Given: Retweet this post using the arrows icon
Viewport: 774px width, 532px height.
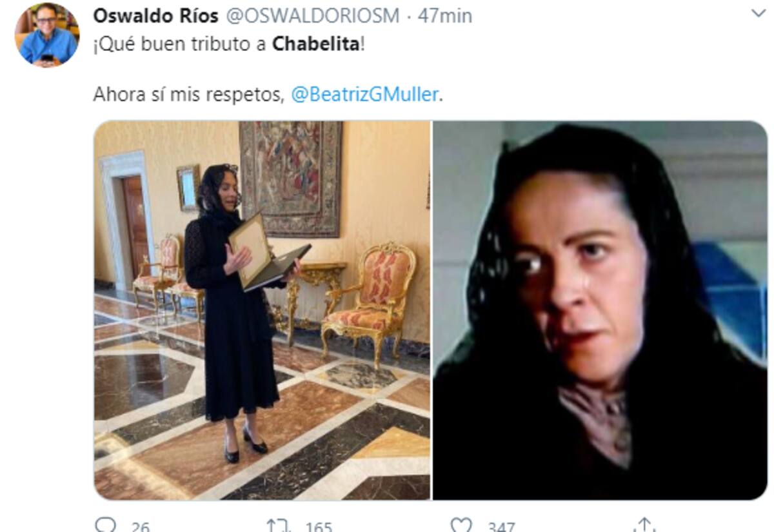Looking at the screenshot, I should point(278,525).
